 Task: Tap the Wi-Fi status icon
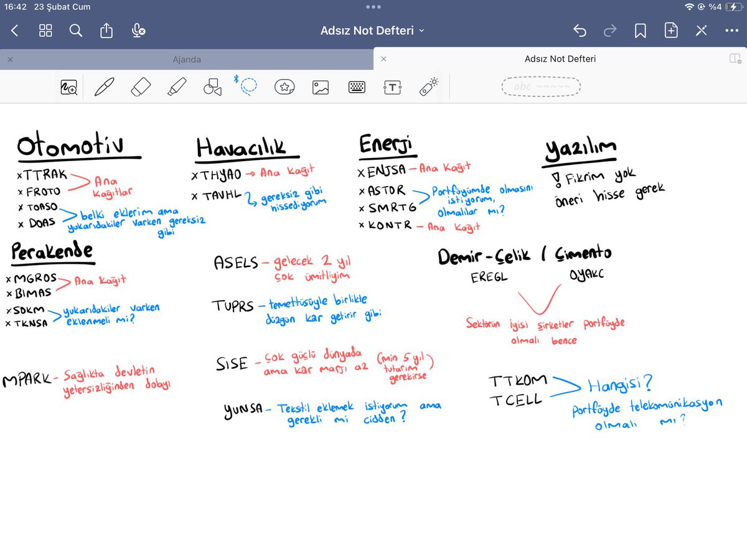click(x=689, y=7)
